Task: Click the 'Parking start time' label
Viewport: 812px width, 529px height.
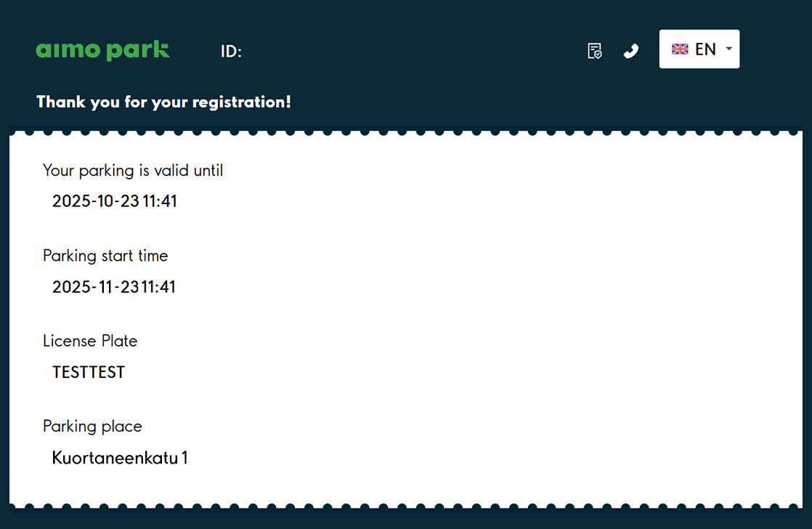Action: tap(105, 256)
